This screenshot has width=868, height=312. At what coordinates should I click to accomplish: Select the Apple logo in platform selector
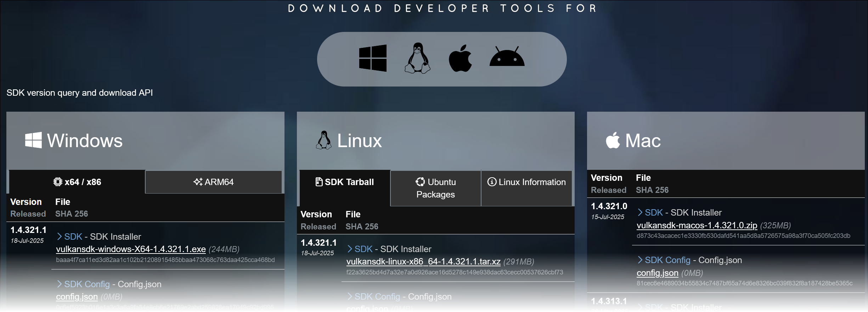tap(460, 58)
